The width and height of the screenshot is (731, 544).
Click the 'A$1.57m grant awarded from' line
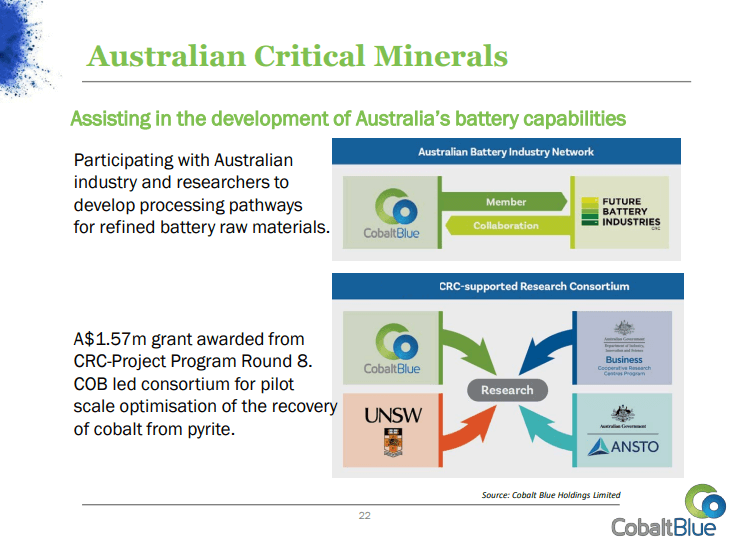pos(189,339)
